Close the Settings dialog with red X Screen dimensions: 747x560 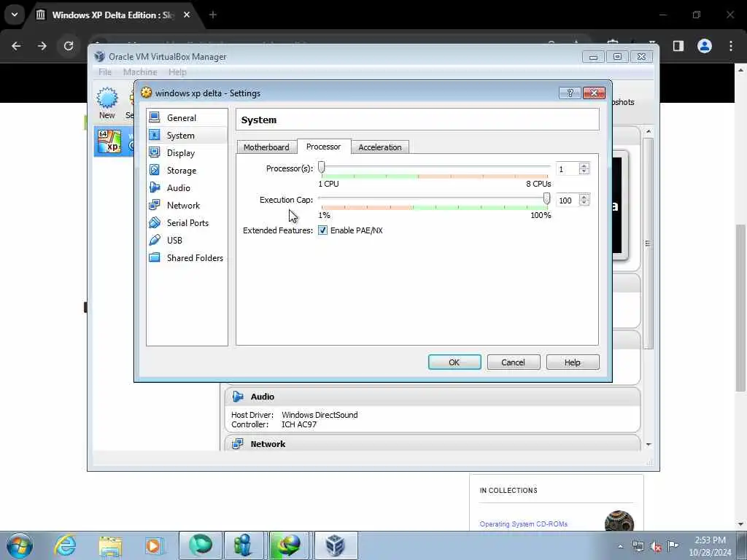coord(594,93)
